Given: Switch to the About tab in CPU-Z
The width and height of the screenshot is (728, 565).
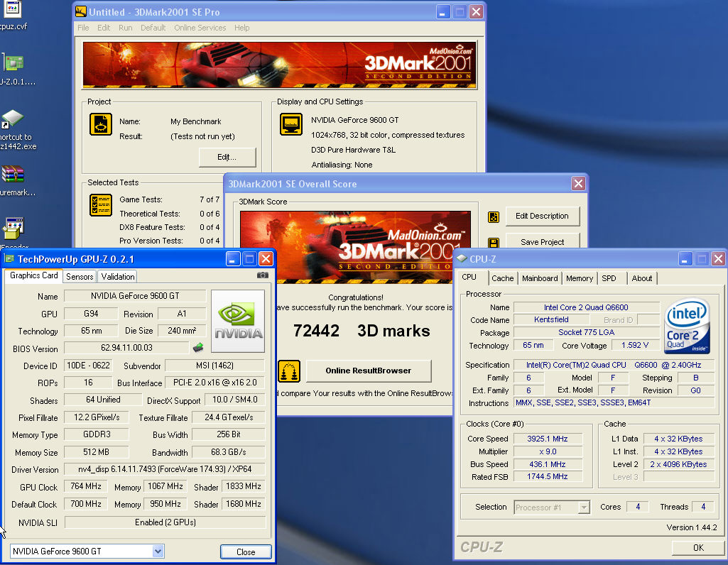Looking at the screenshot, I should pos(641,278).
